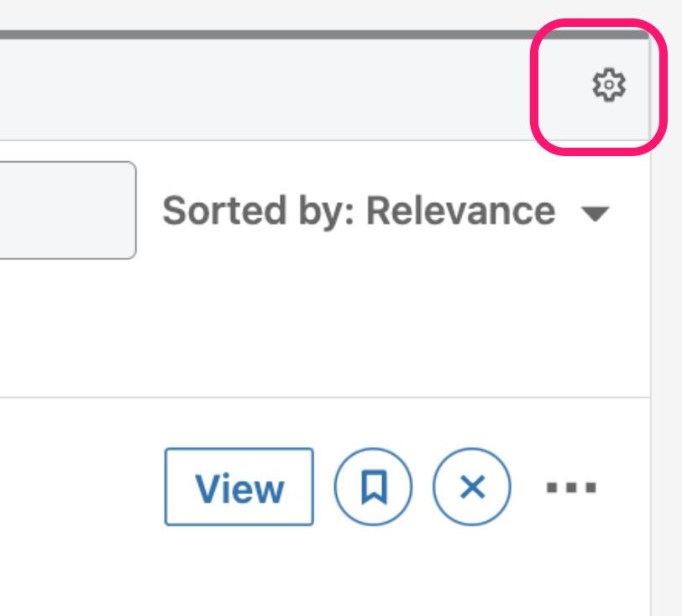Click the View button to open the job
Image resolution: width=682 pixels, height=616 pixels.
239,487
